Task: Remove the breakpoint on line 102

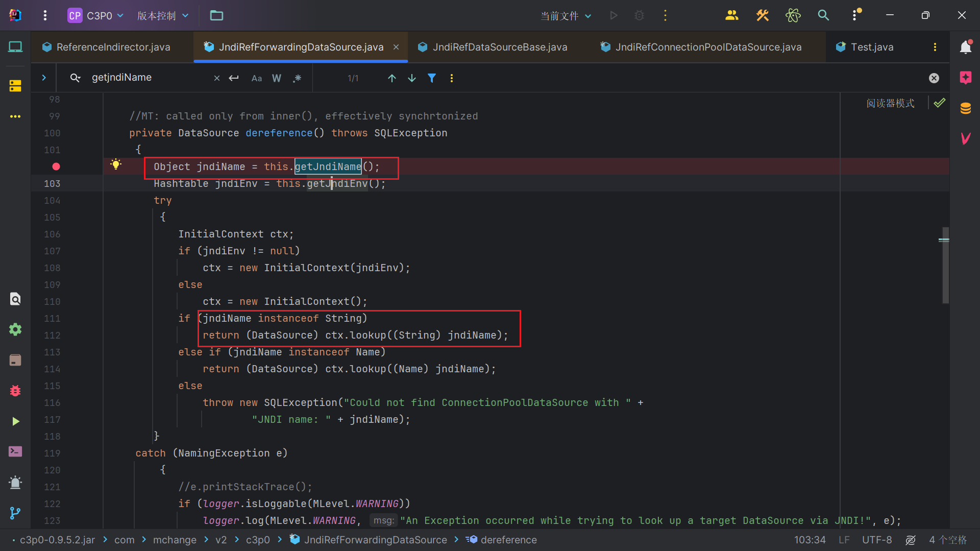Action: pos(56,166)
